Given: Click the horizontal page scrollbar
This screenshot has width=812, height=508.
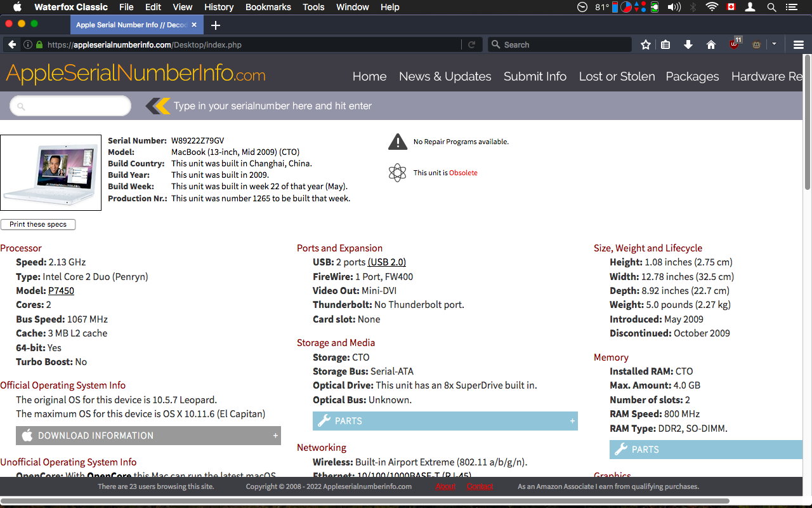Looking at the screenshot, I should click(365, 500).
